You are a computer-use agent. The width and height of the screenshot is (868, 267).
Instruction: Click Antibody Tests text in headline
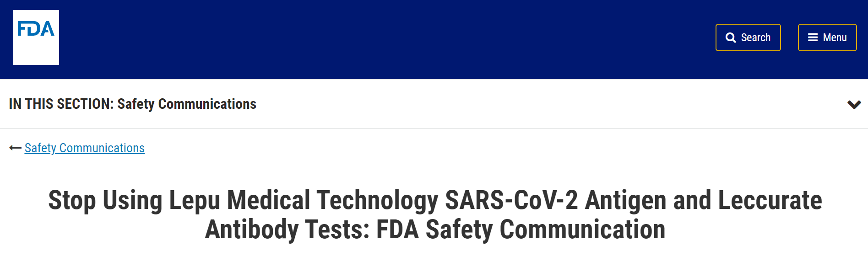[287, 229]
